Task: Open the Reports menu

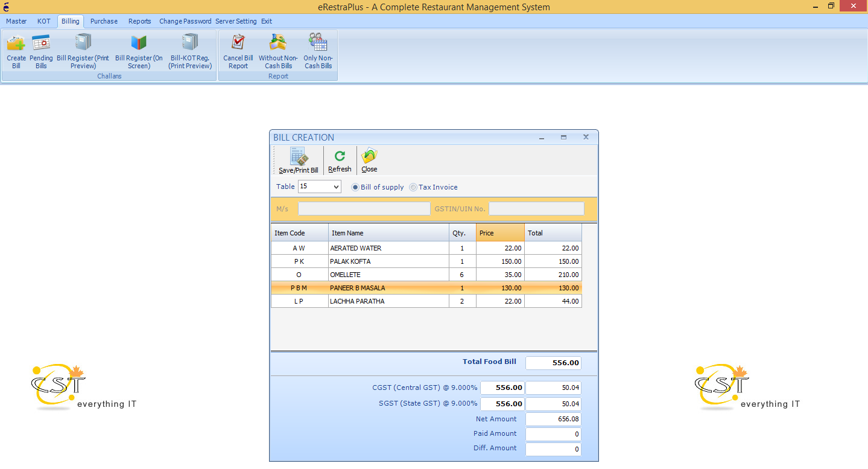Action: [x=140, y=21]
